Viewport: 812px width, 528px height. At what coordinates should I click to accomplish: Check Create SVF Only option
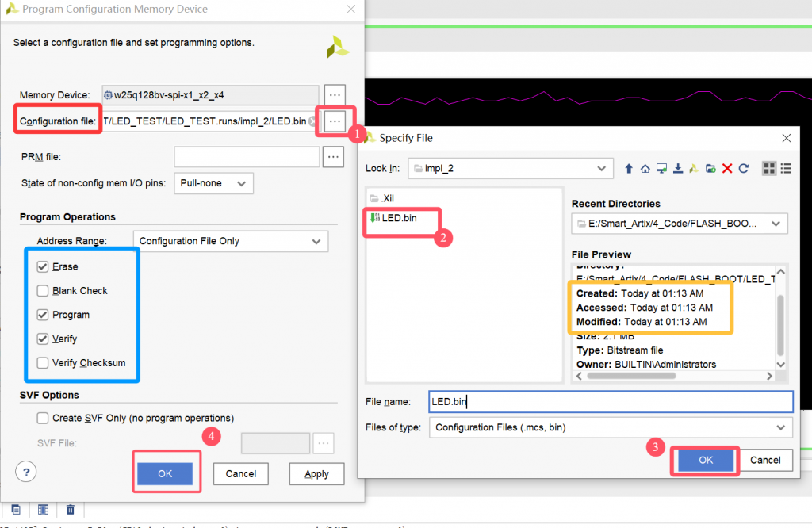pyautogui.click(x=42, y=418)
